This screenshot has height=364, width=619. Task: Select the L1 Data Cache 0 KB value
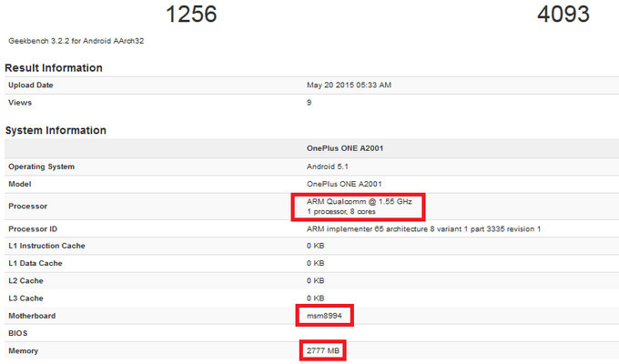316,263
